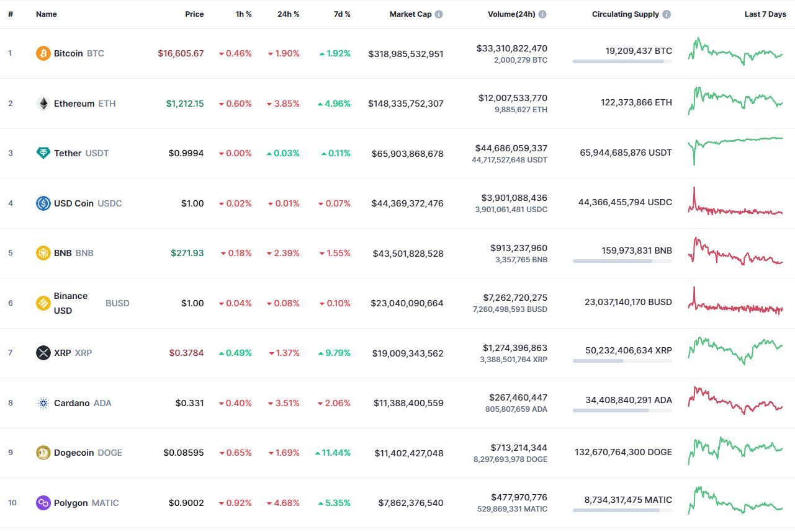Click the Tether logo icon
The width and height of the screenshot is (795, 532).
43,153
